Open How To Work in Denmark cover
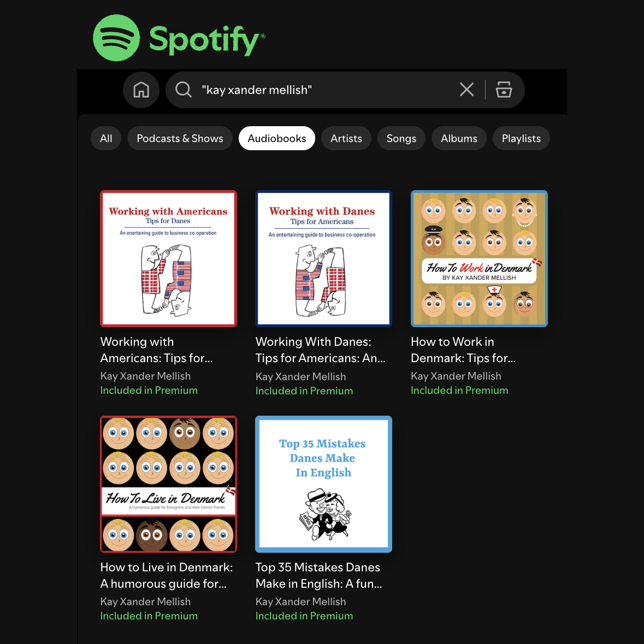 (479, 259)
